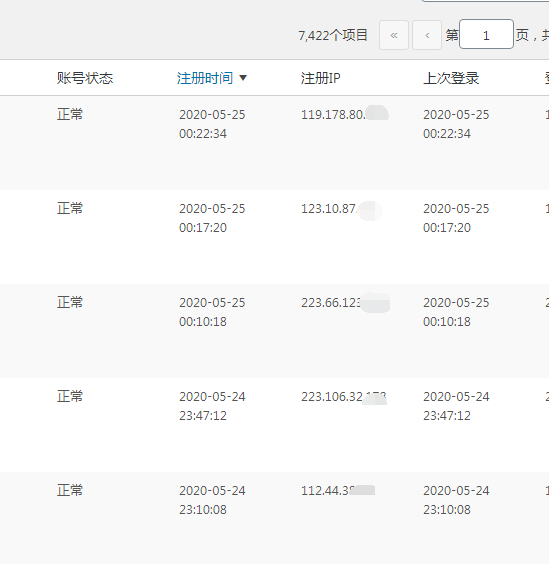Image resolution: width=549 pixels, height=564 pixels.
Task: Click 正常 status in the 00:10:18 row
Action: coord(70,302)
